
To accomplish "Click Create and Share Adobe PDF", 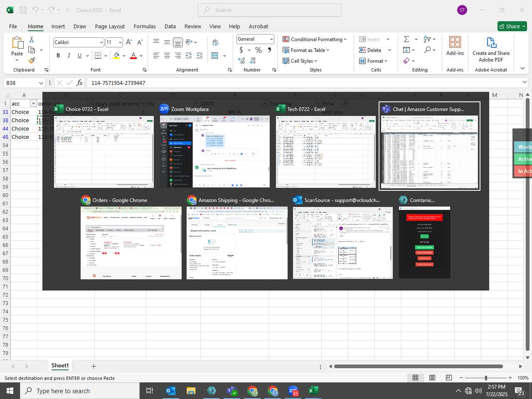I will pyautogui.click(x=491, y=49).
